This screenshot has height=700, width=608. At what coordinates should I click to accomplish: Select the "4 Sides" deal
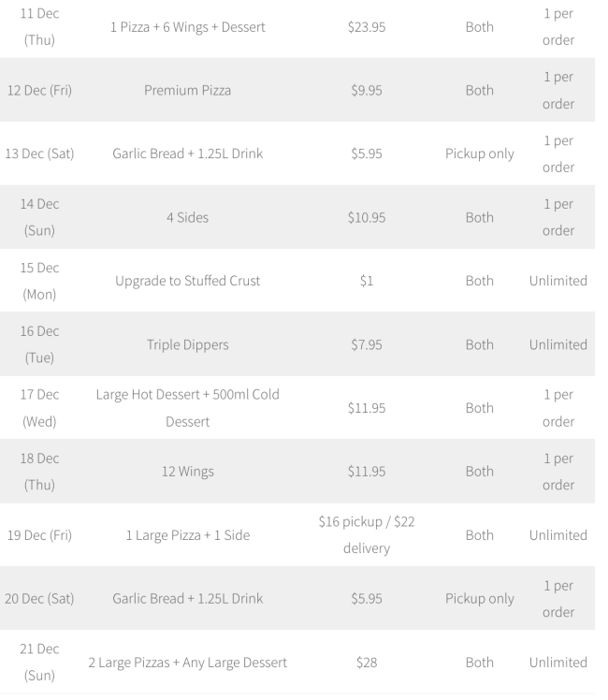tap(187, 217)
